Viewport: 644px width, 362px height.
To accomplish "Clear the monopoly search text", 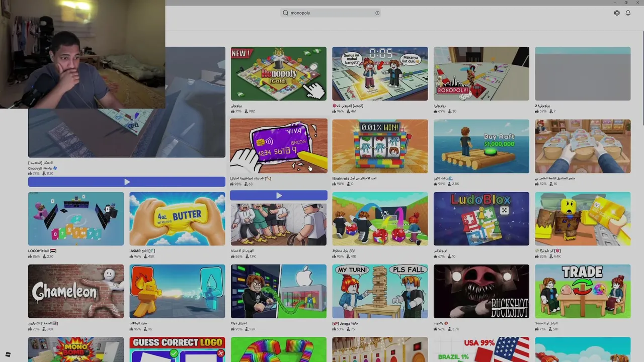I will pyautogui.click(x=377, y=13).
